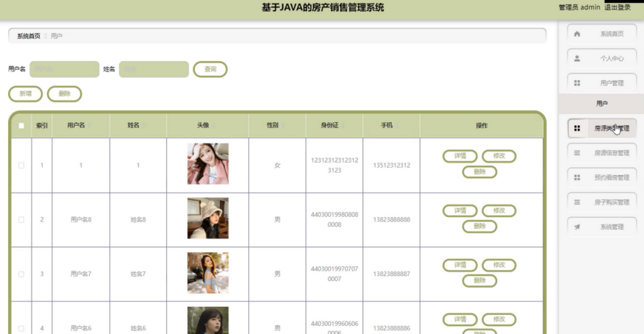644x334 pixels.
Task: Click the paper plane icon beside 系统管理
Action: [577, 227]
